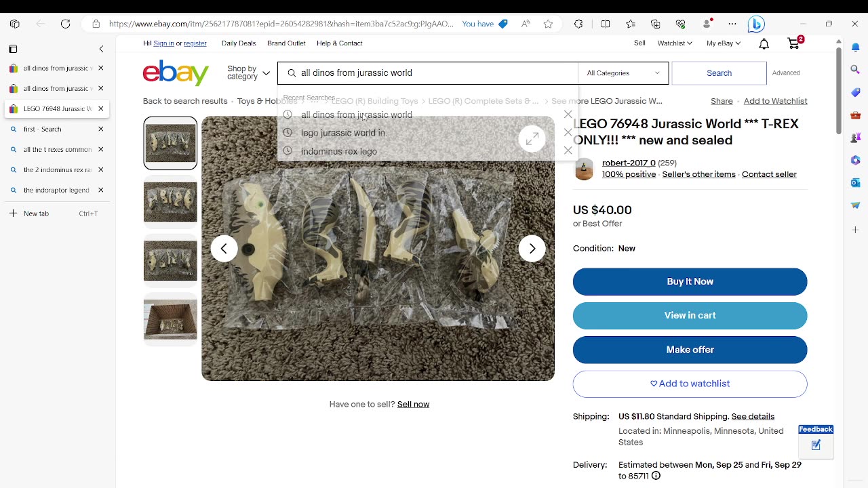Click Add to watchlist heart button
Image resolution: width=868 pixels, height=488 pixels.
[690, 384]
